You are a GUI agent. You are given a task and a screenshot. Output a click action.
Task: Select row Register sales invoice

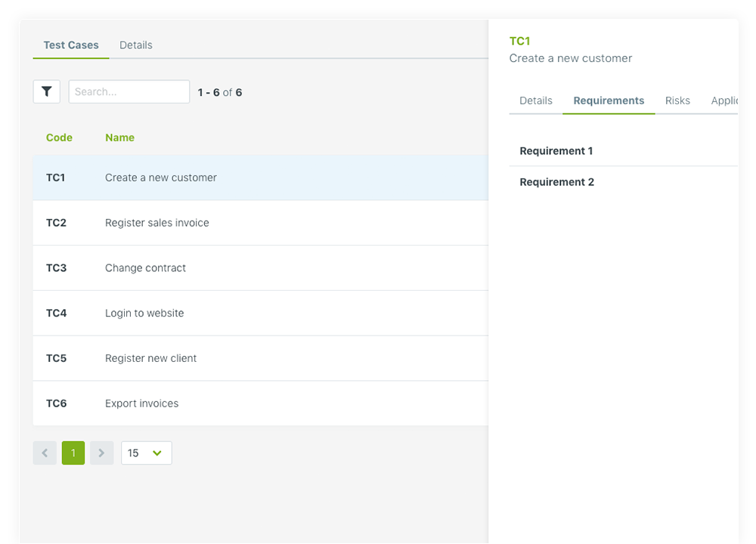tap(260, 223)
